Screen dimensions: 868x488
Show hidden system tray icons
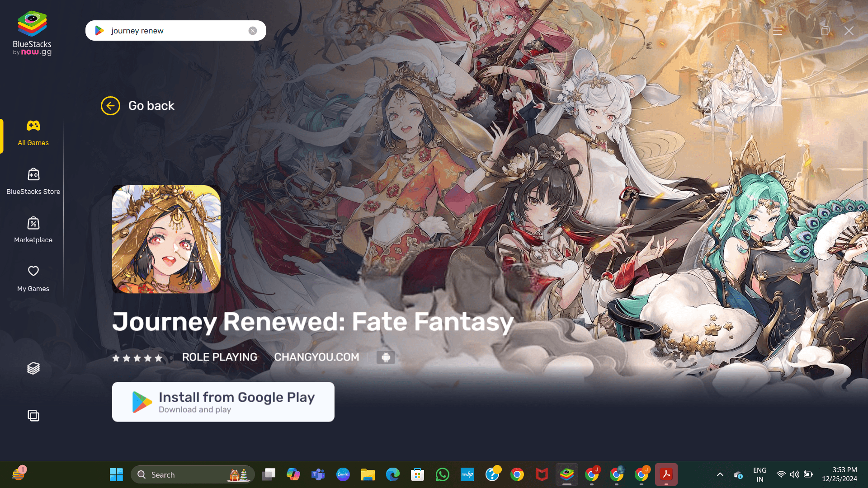pos(720,474)
